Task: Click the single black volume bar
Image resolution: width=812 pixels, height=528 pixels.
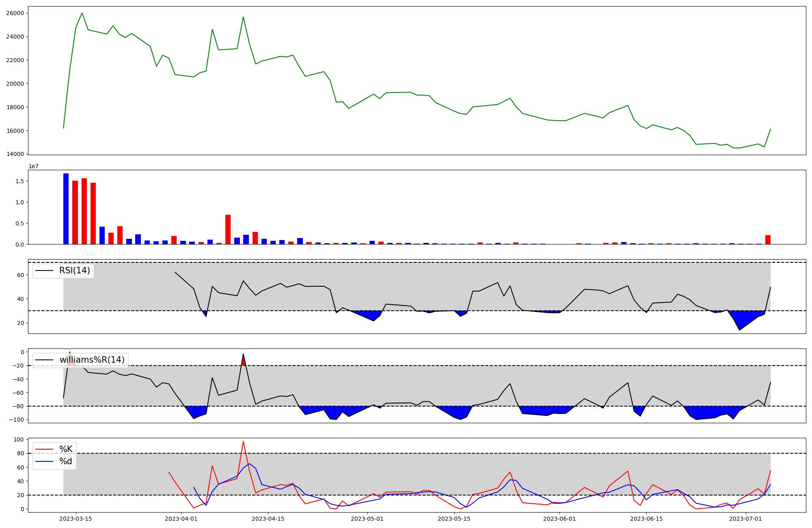Action: click(426, 243)
